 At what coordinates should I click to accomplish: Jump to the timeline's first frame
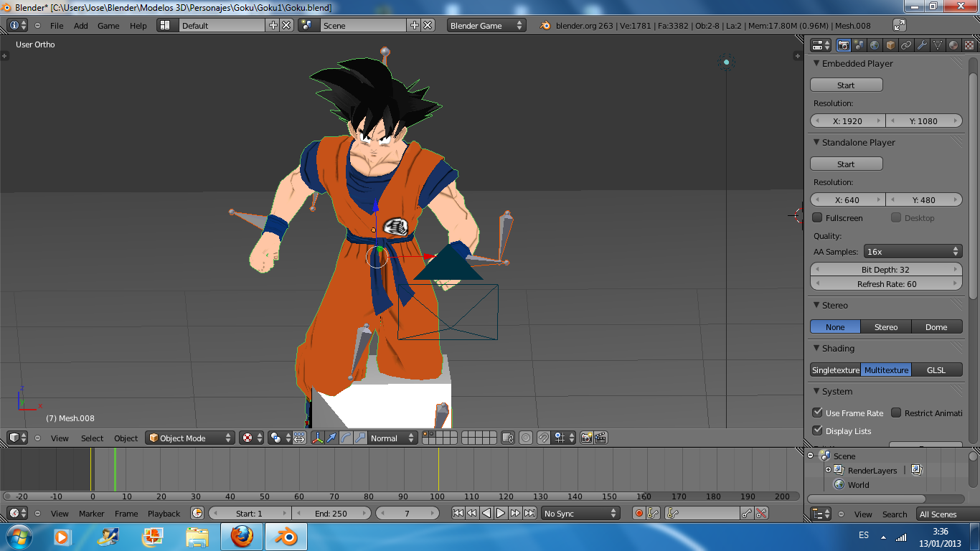pos(457,513)
